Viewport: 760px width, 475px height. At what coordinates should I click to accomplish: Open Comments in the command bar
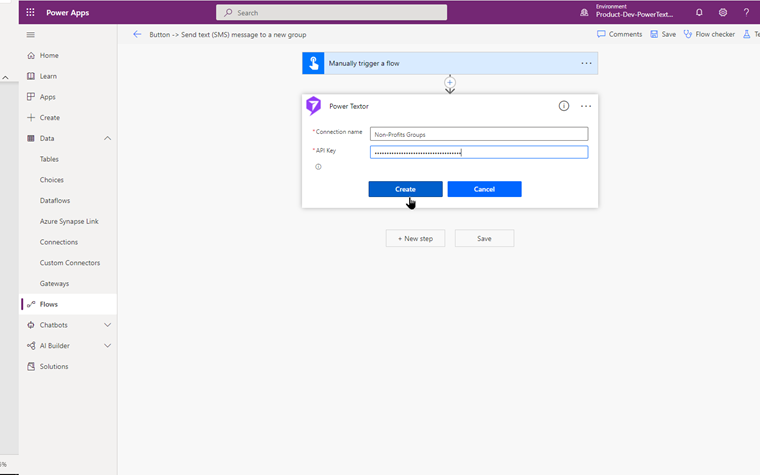coord(619,34)
